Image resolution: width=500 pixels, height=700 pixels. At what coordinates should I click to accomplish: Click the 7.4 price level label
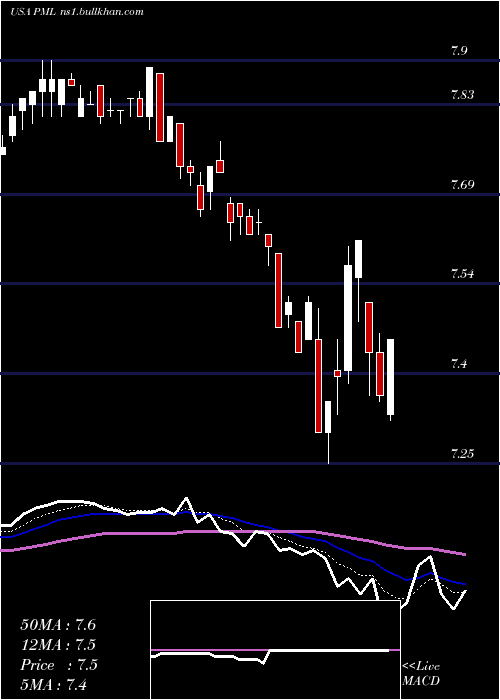click(x=458, y=364)
